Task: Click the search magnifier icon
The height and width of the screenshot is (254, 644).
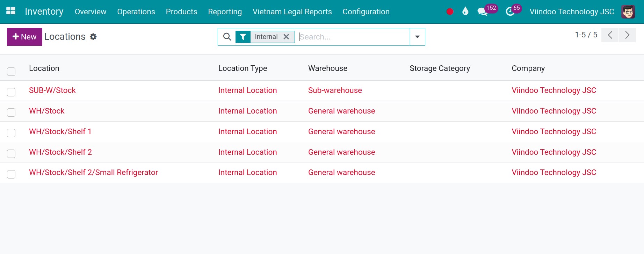Action: point(227,37)
